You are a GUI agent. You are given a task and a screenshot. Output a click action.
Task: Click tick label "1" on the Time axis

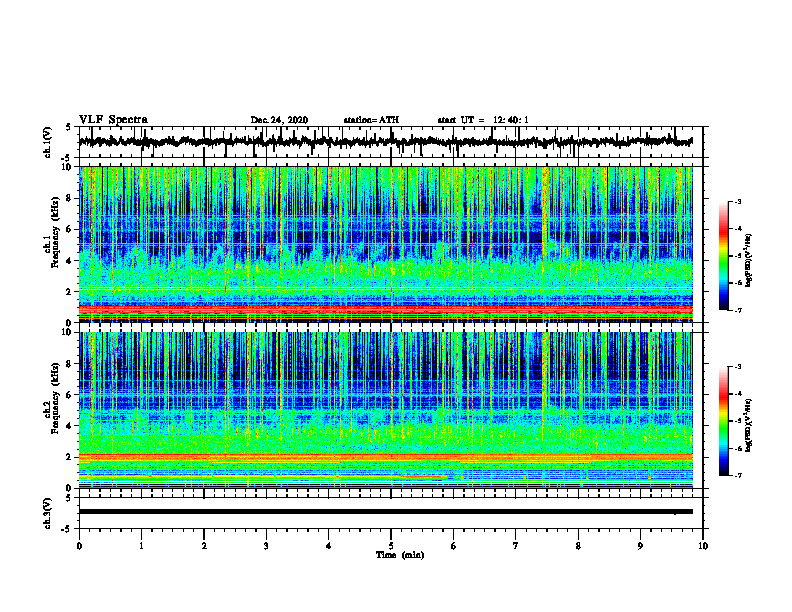(x=141, y=546)
